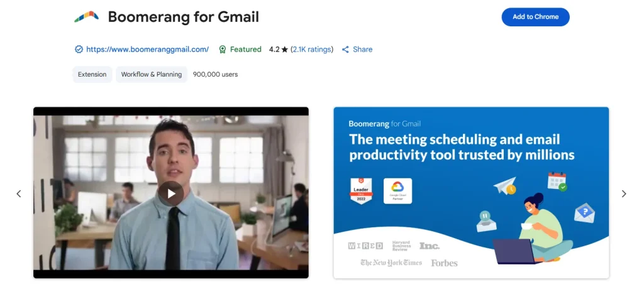The width and height of the screenshot is (644, 287).
Task: Select the Extension category chip
Action: click(x=92, y=75)
